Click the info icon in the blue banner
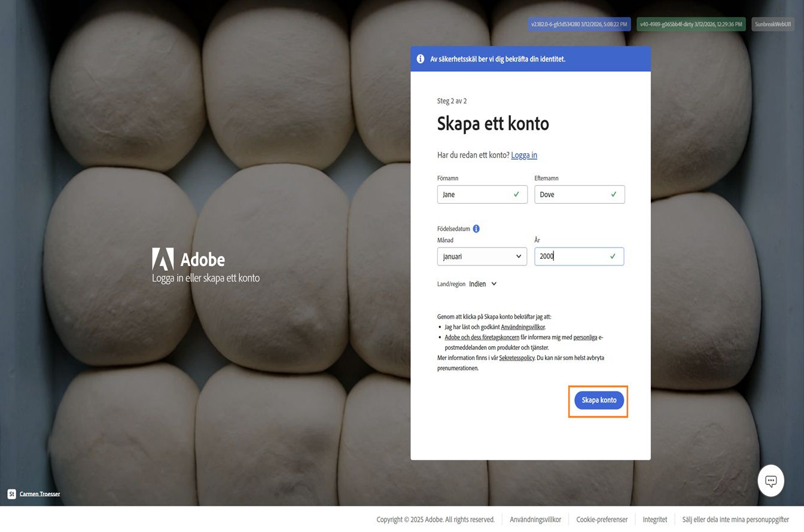This screenshot has width=804, height=532. pos(421,59)
